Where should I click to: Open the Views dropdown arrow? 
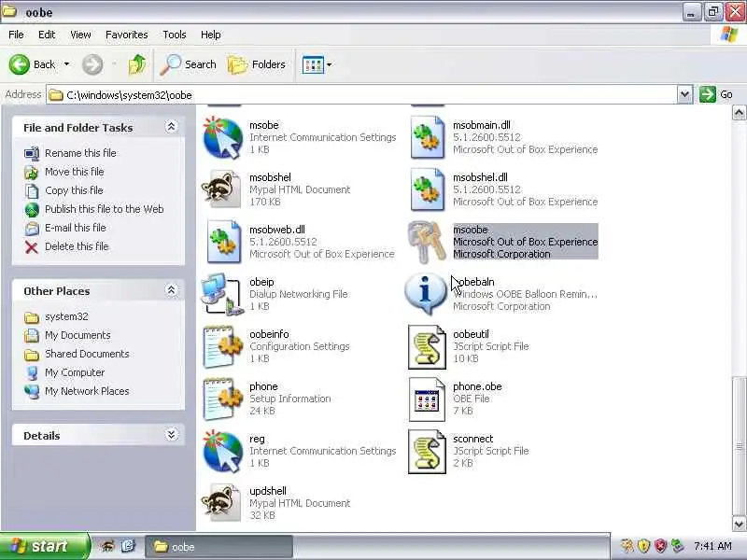[x=330, y=64]
